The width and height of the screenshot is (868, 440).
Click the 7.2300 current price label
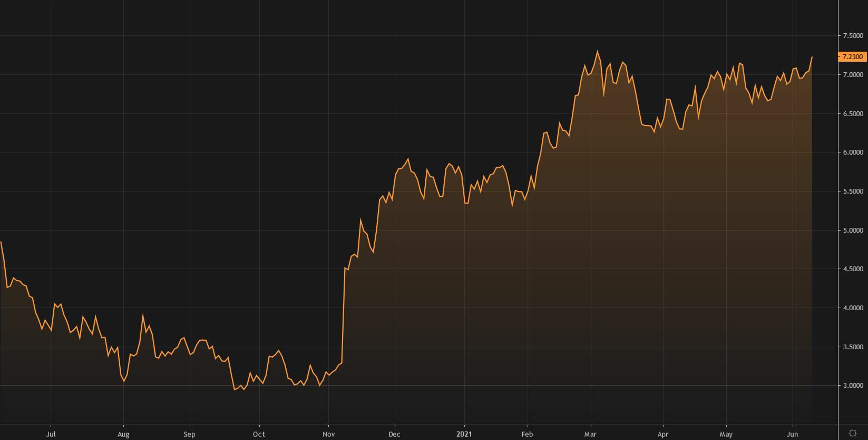coord(852,56)
